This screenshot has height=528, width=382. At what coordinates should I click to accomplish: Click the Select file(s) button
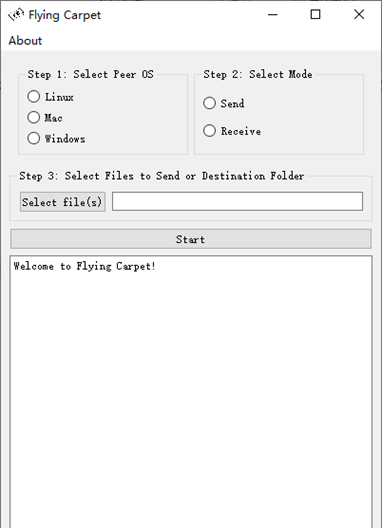coord(63,202)
